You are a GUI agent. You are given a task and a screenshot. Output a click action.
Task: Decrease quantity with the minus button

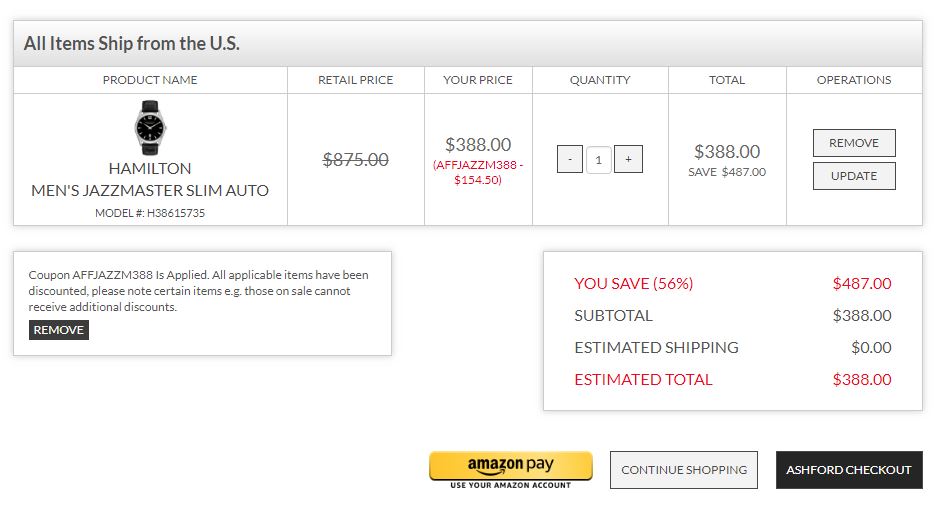[x=570, y=159]
